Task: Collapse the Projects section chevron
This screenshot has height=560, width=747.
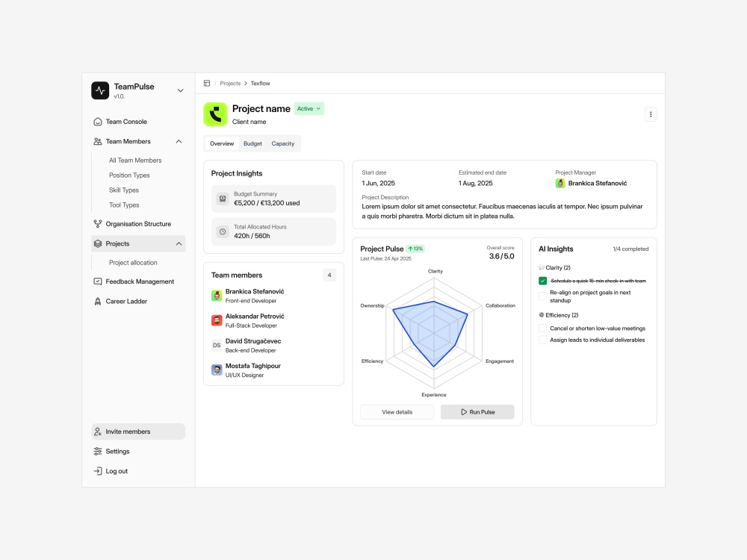Action: (179, 244)
